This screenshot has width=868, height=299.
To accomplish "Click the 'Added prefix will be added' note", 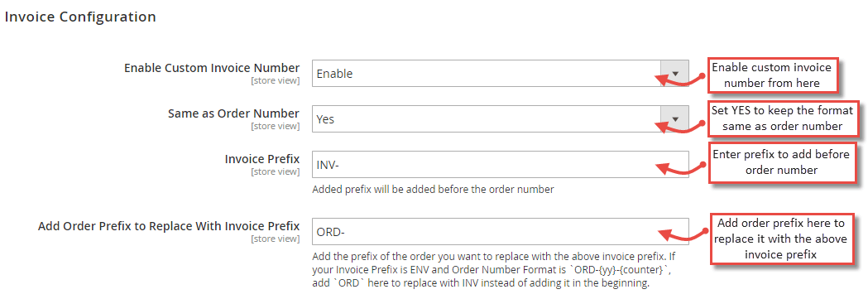I will pyautogui.click(x=434, y=190).
